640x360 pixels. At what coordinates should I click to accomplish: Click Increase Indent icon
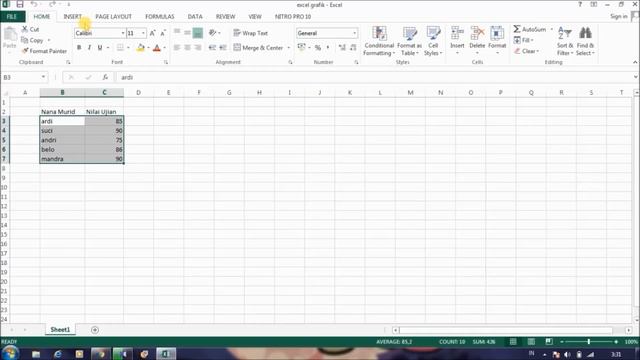coord(223,48)
